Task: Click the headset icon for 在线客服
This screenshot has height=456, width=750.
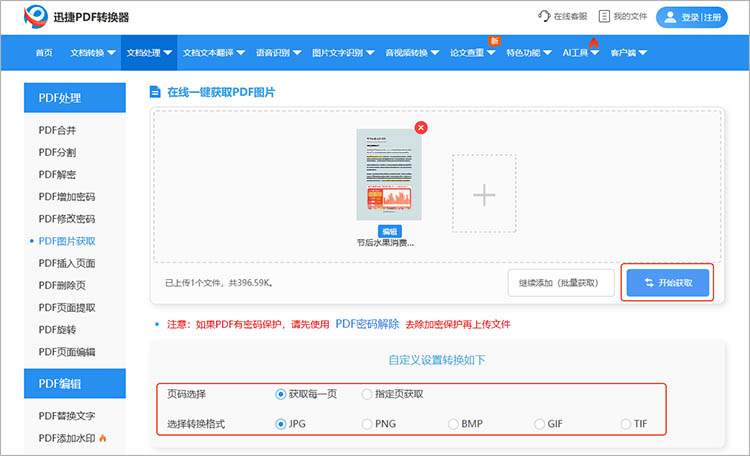Action: click(x=544, y=16)
